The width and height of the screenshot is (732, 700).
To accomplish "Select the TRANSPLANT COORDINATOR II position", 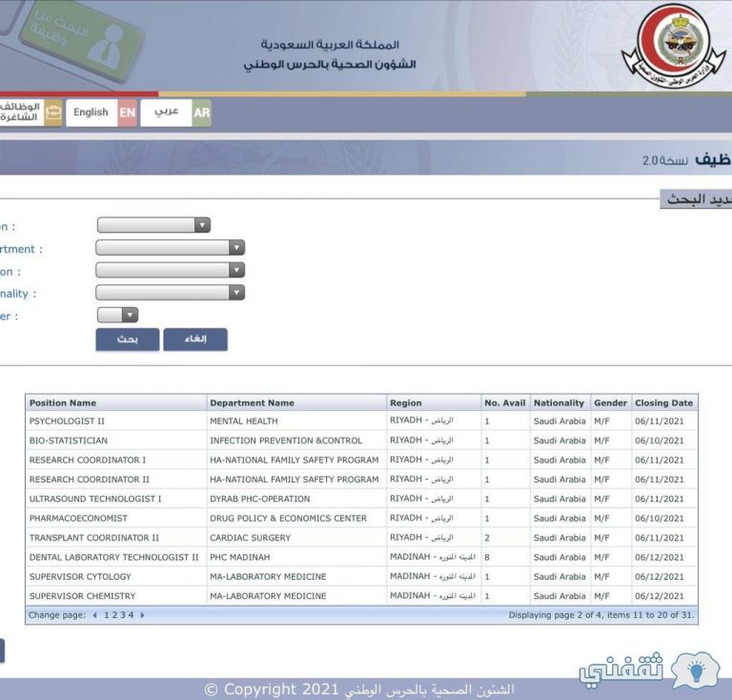I will pos(93,538).
